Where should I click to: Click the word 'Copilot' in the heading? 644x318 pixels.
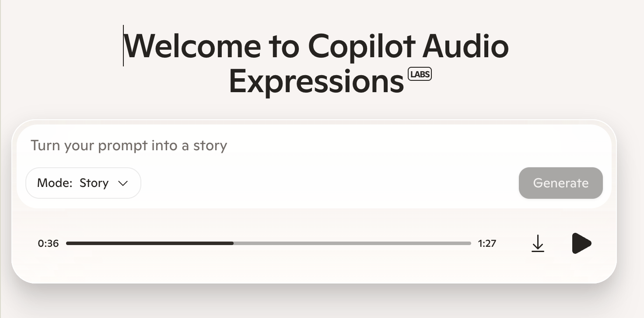[361, 46]
